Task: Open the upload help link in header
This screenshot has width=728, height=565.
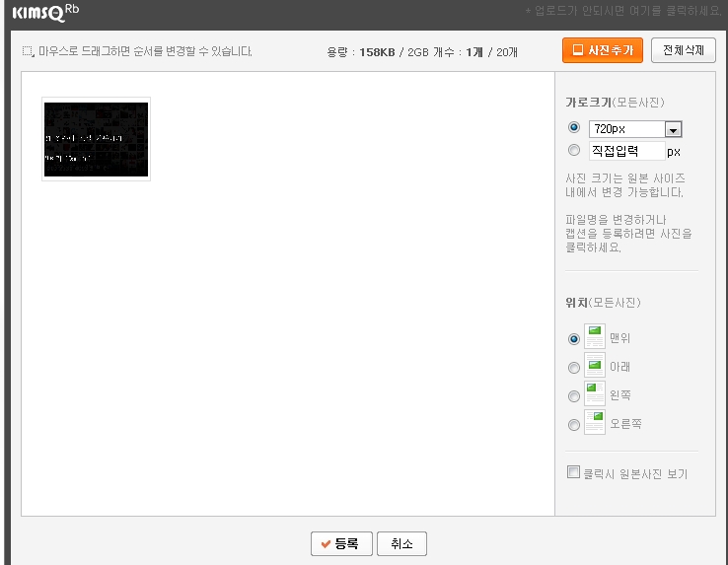Action: point(625,11)
